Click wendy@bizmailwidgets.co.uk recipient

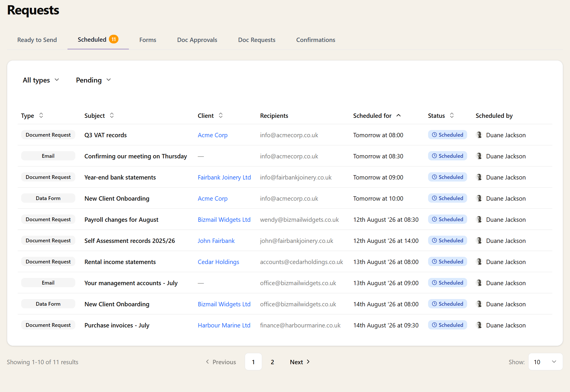tap(299, 220)
